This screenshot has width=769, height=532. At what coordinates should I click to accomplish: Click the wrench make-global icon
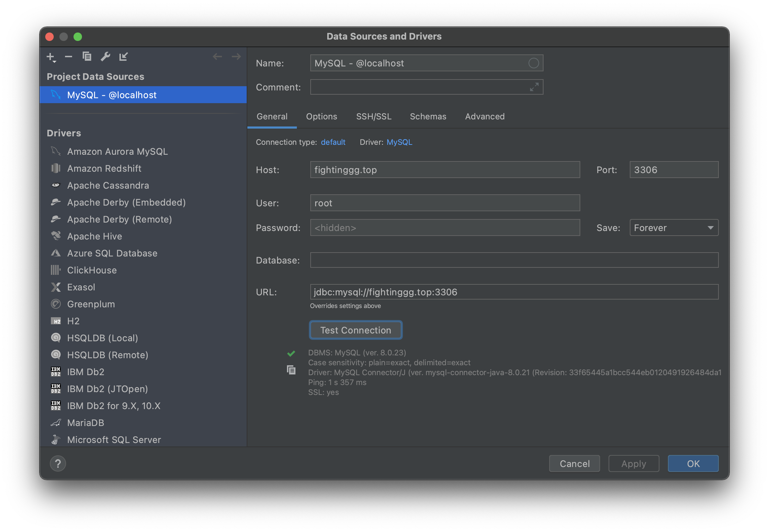105,57
